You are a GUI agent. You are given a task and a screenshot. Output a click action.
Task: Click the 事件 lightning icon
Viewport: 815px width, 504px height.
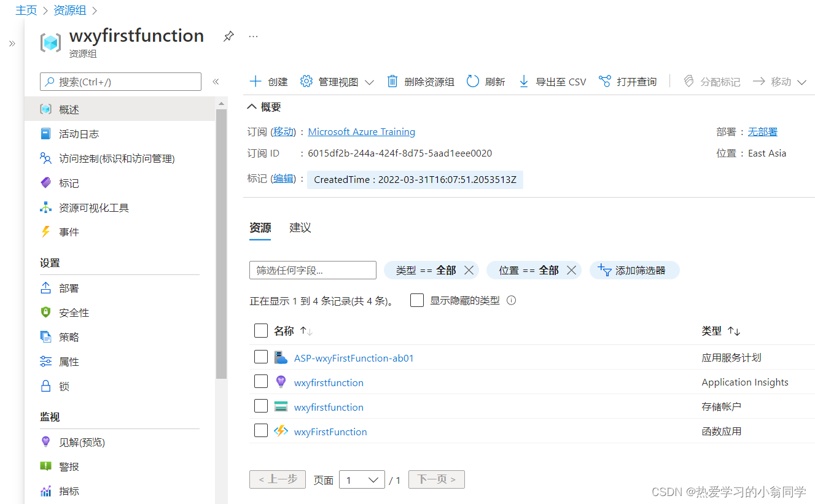[45, 232]
